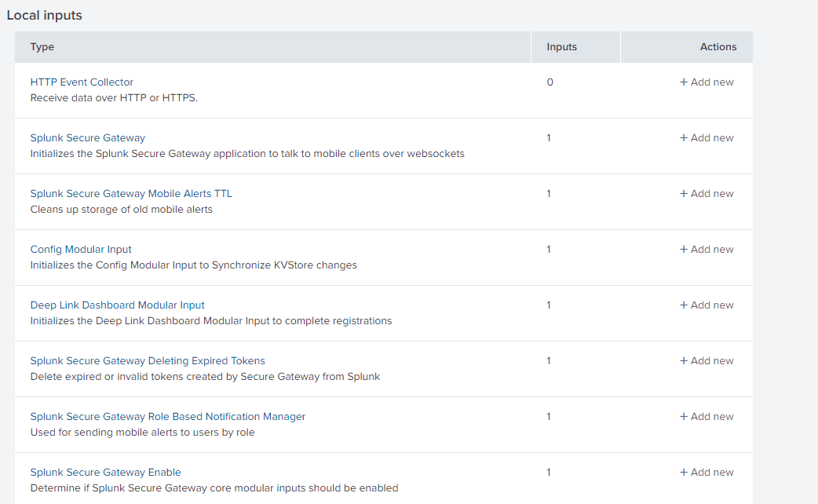Add new Config Modular Input
818x504 pixels.
click(x=707, y=249)
